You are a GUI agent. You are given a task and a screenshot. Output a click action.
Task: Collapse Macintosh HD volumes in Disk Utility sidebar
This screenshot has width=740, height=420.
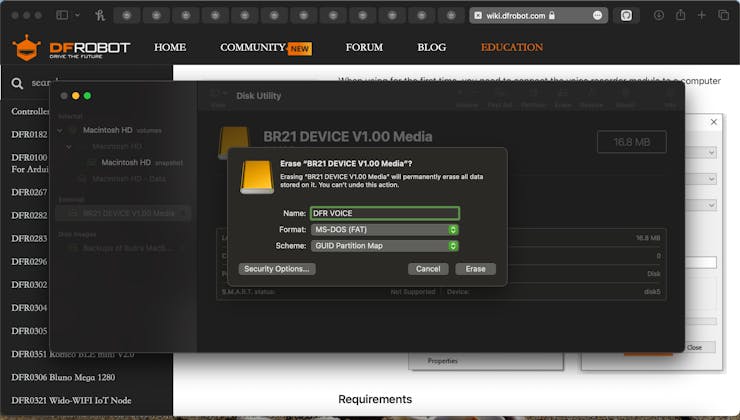point(60,130)
